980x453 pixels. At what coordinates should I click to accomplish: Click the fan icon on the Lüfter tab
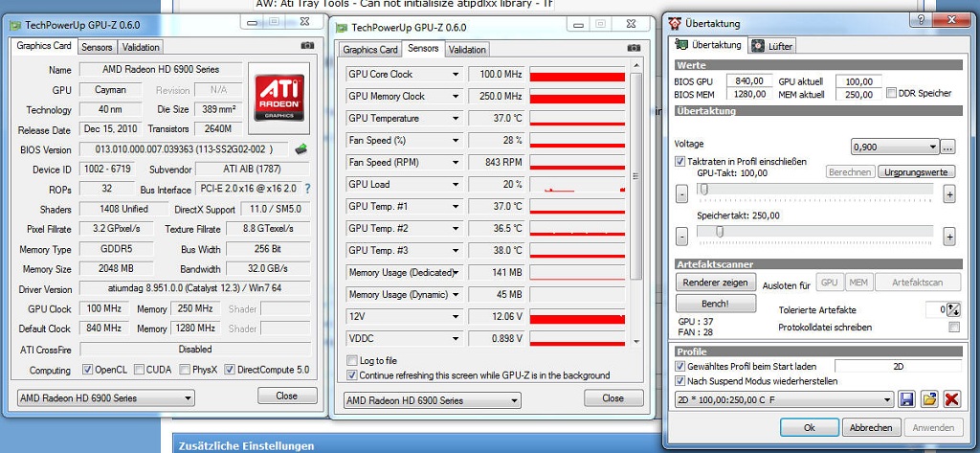(758, 46)
